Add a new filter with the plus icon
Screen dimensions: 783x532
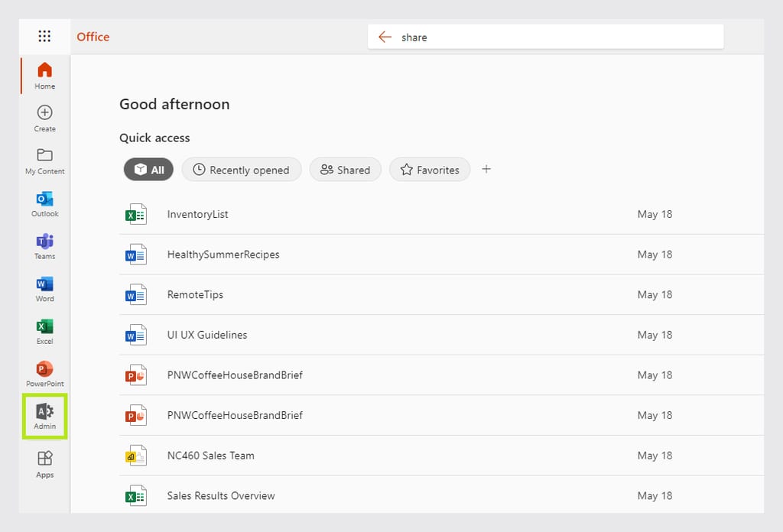(x=486, y=169)
